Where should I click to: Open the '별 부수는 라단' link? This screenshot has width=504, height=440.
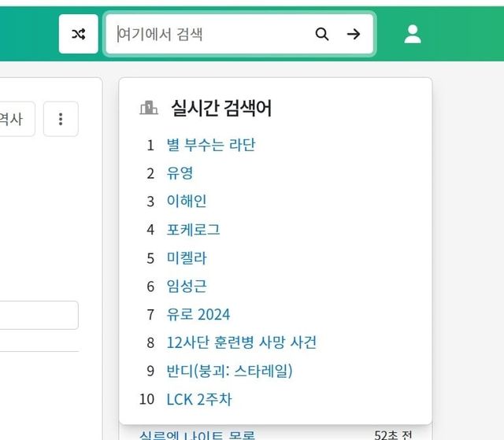coord(211,145)
